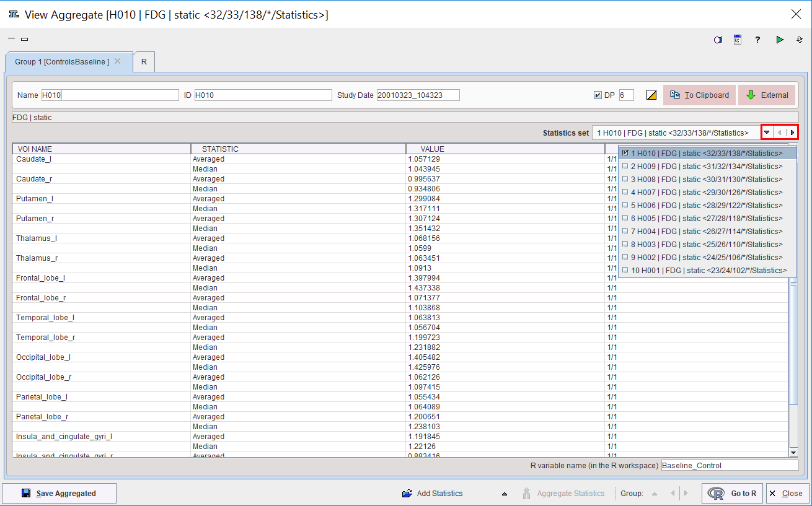Click the FDG | static description bar

tap(405, 117)
